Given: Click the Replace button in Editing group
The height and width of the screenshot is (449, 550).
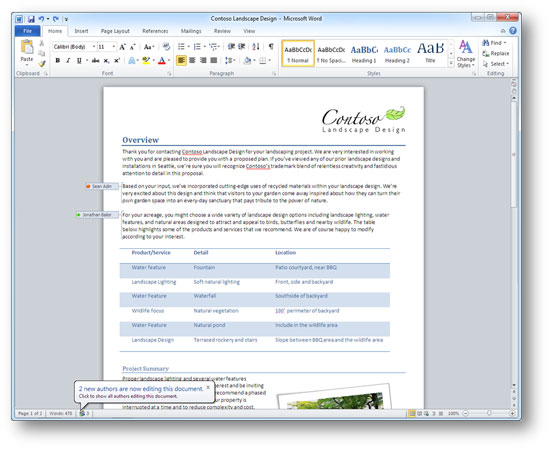Looking at the screenshot, I should click(496, 53).
